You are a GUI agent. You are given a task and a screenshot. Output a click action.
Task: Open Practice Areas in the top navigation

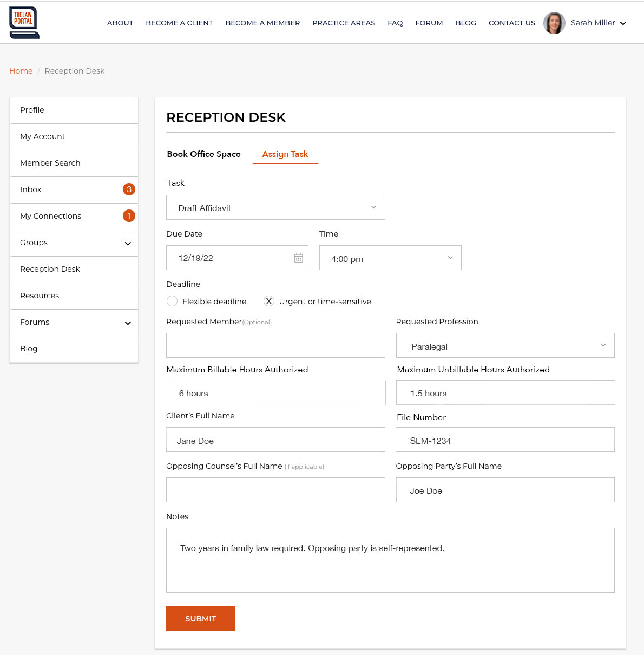pyautogui.click(x=344, y=23)
